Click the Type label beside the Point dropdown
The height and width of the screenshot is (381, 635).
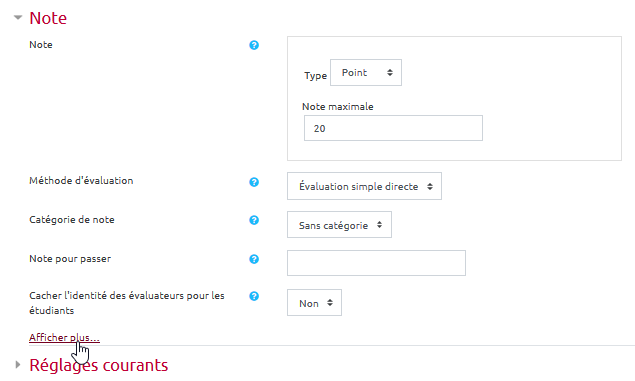[x=315, y=76]
